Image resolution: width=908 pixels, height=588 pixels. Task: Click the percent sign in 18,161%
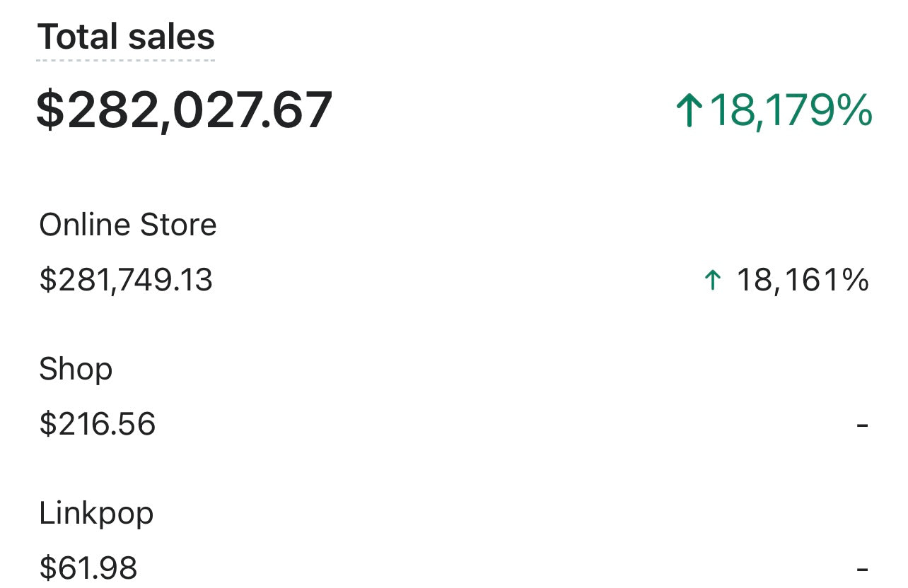(x=855, y=281)
